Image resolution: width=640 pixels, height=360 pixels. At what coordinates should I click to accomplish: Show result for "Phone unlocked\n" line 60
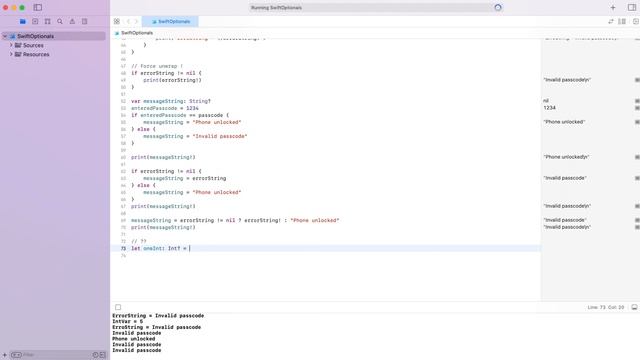pyautogui.click(x=637, y=157)
